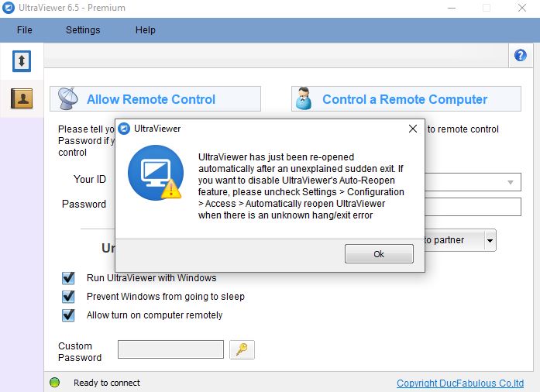The width and height of the screenshot is (540, 392).
Task: Click the UltraViewer logo in main title bar
Action: pos(9,8)
